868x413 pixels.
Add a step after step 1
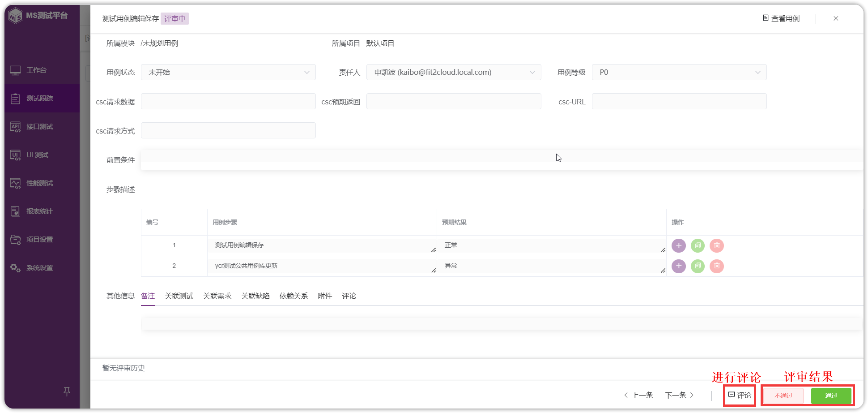click(x=679, y=245)
